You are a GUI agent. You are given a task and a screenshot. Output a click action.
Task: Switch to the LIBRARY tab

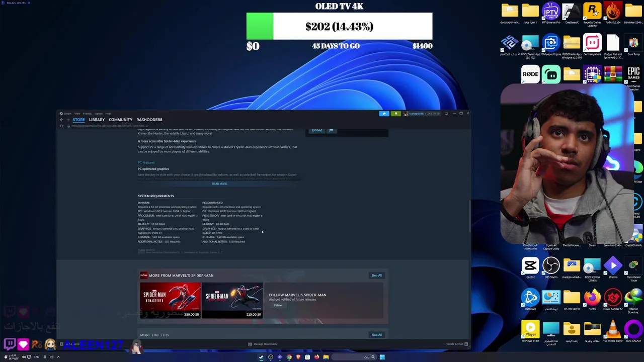coord(97,120)
